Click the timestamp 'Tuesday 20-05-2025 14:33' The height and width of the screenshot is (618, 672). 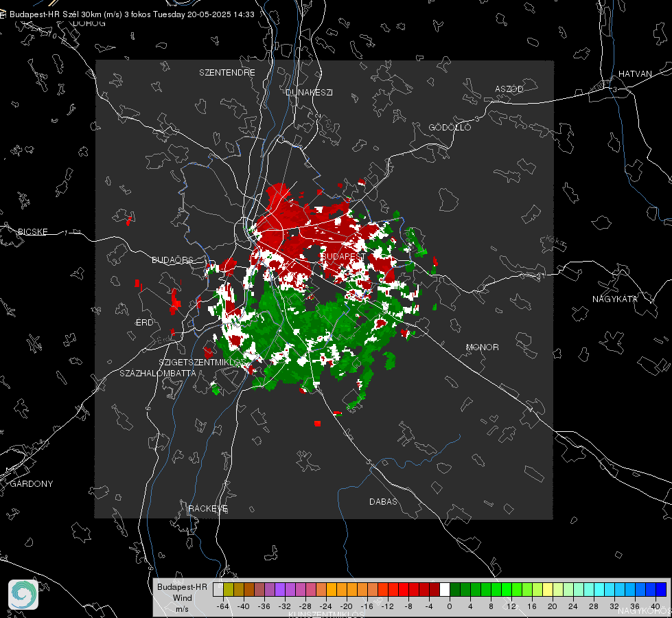(204, 14)
